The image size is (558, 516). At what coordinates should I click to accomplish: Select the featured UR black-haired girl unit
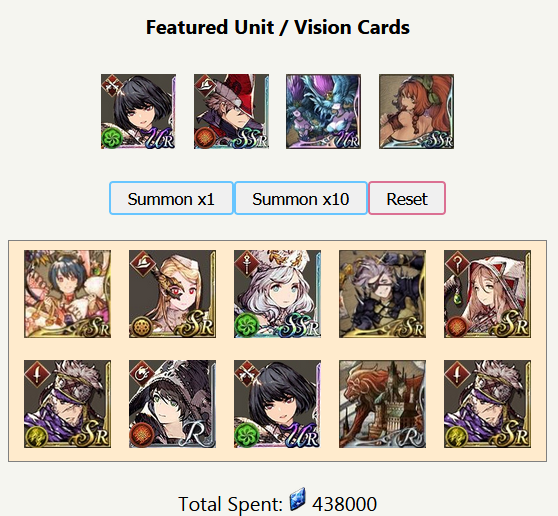[138, 111]
